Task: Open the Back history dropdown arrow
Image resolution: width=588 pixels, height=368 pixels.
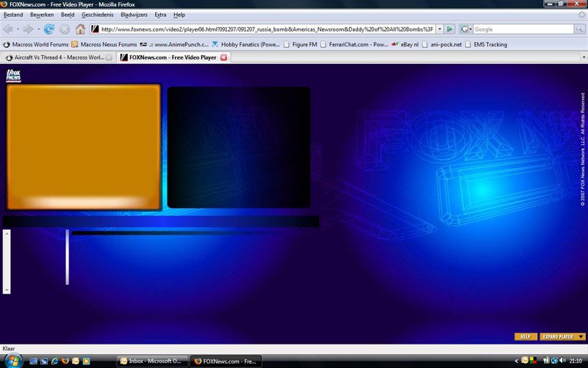Action: pos(17,29)
